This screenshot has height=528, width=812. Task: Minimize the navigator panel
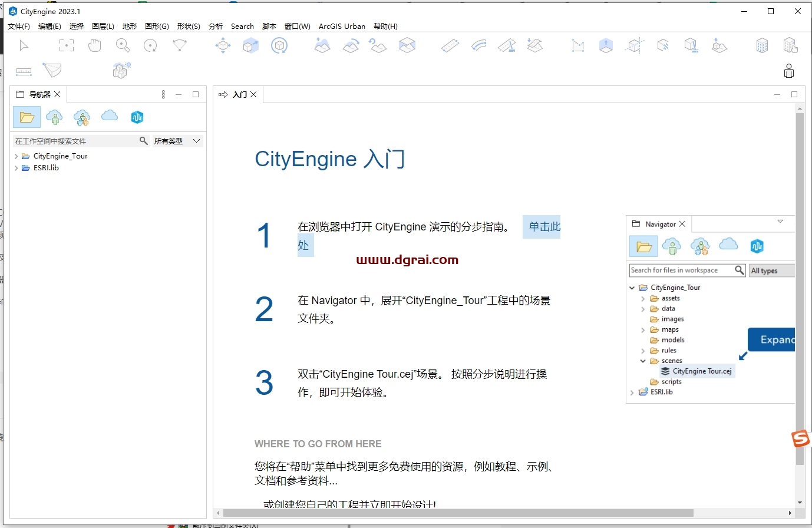(179, 94)
